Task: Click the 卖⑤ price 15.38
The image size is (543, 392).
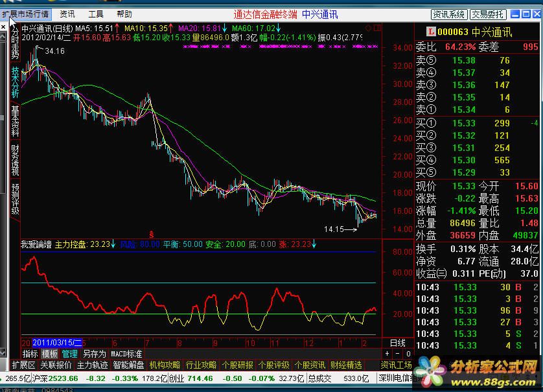Action: (x=464, y=60)
